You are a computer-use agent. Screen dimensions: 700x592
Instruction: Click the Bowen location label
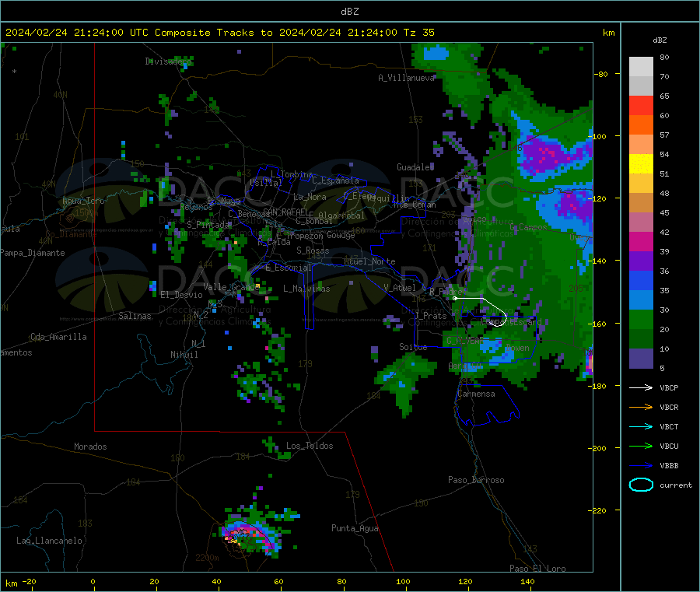[517, 348]
